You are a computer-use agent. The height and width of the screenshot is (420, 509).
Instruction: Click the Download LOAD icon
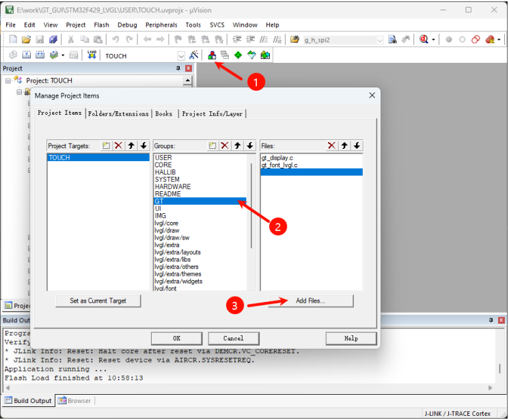[92, 55]
